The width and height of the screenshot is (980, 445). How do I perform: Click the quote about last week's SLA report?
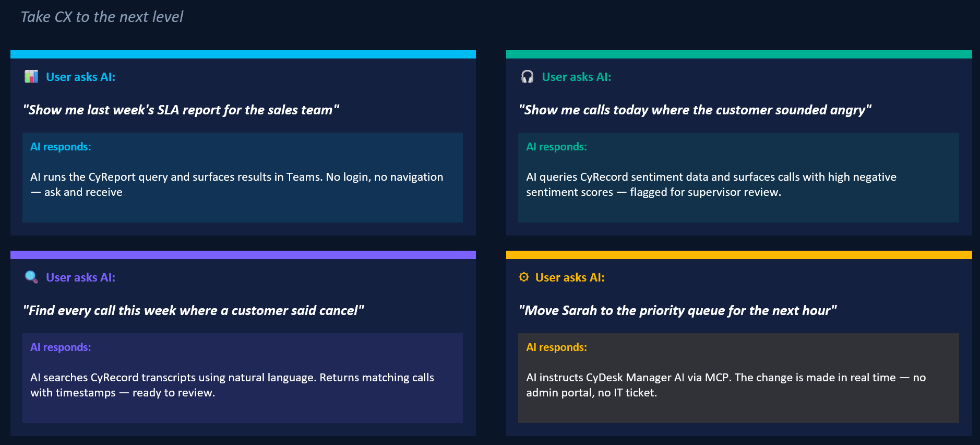(181, 110)
